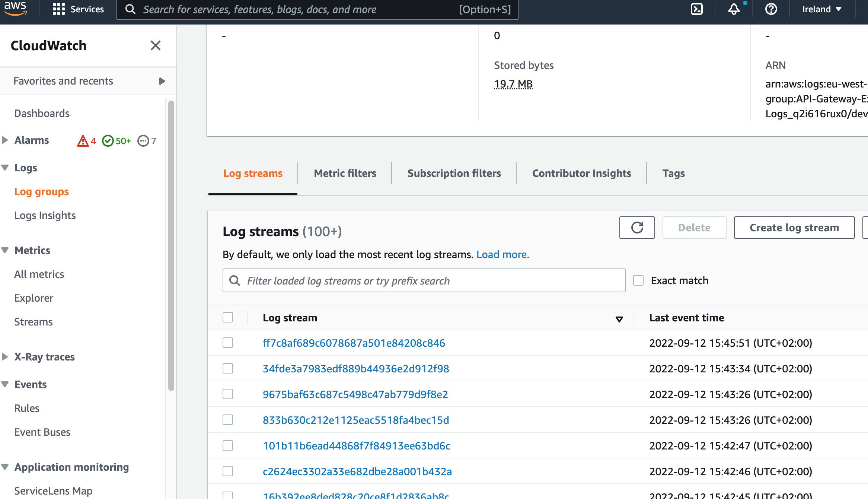Click the Load more link

tap(502, 254)
